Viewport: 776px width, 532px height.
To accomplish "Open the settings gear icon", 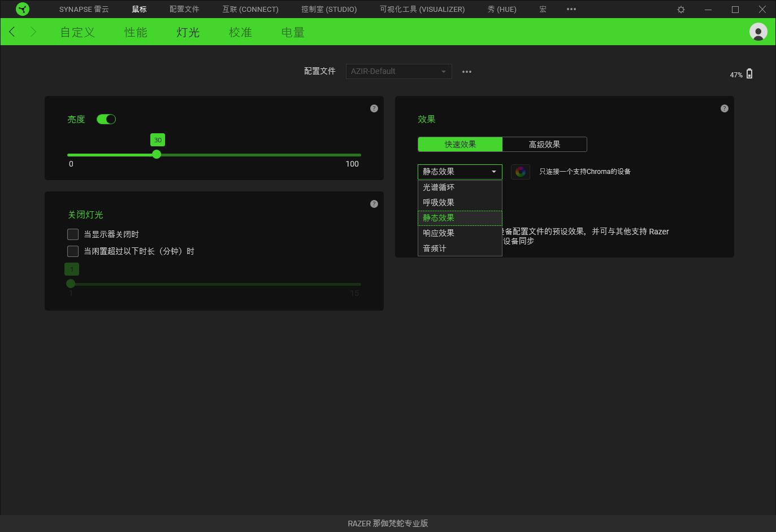I will pos(681,10).
